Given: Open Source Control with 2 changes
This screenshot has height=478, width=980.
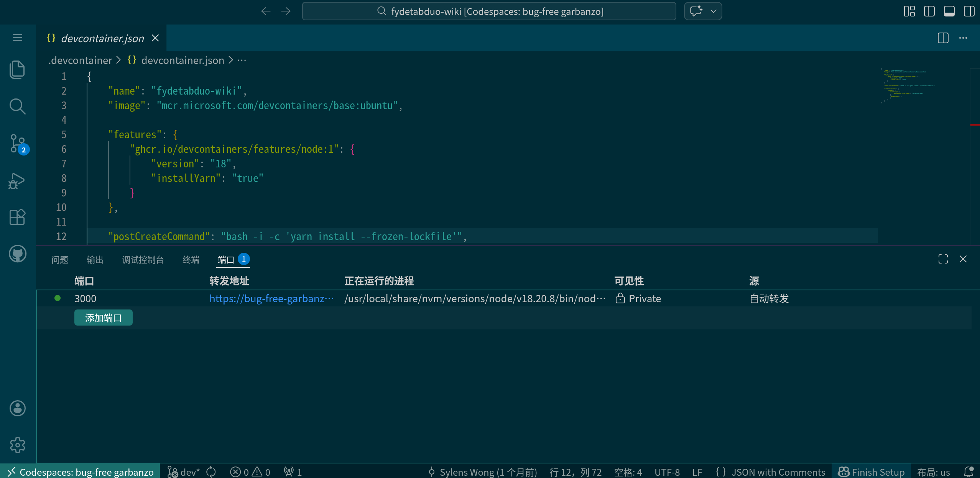Looking at the screenshot, I should 17,143.
